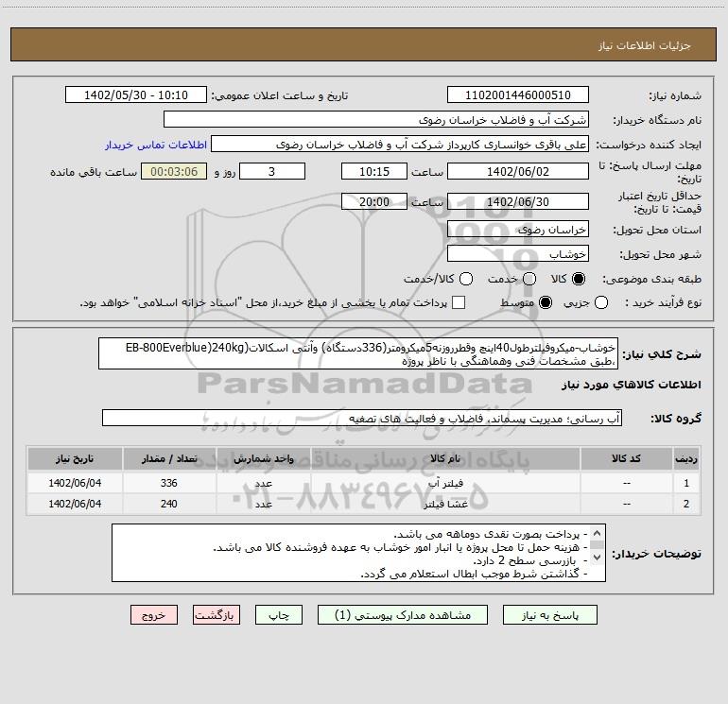Choose the جزیی purchase type radio
The height and width of the screenshot is (704, 728).
[x=601, y=302]
